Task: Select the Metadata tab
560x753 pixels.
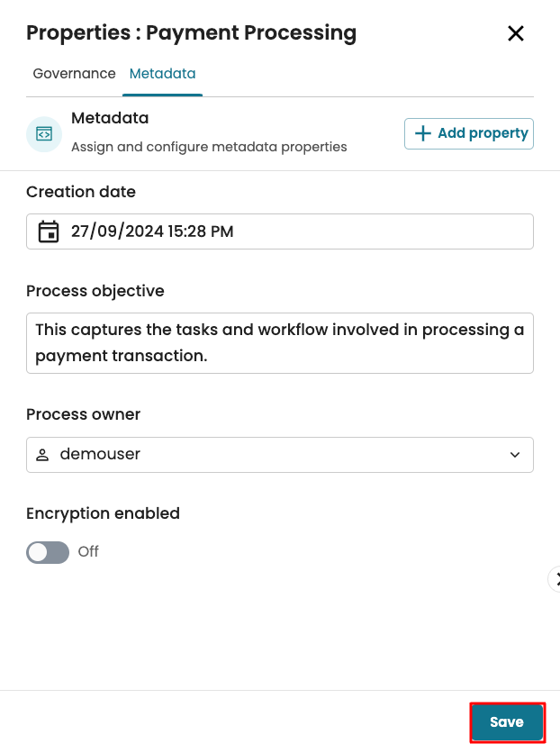Action: tap(162, 74)
